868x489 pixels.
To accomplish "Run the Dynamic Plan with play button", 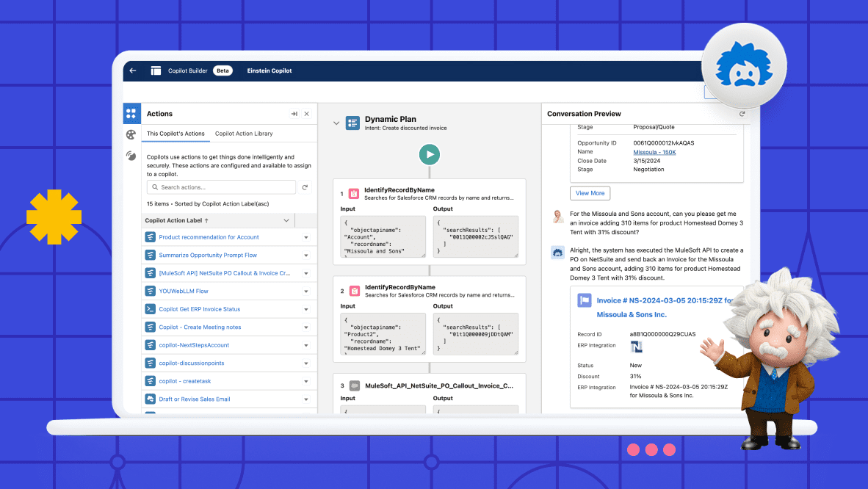I will click(x=430, y=154).
